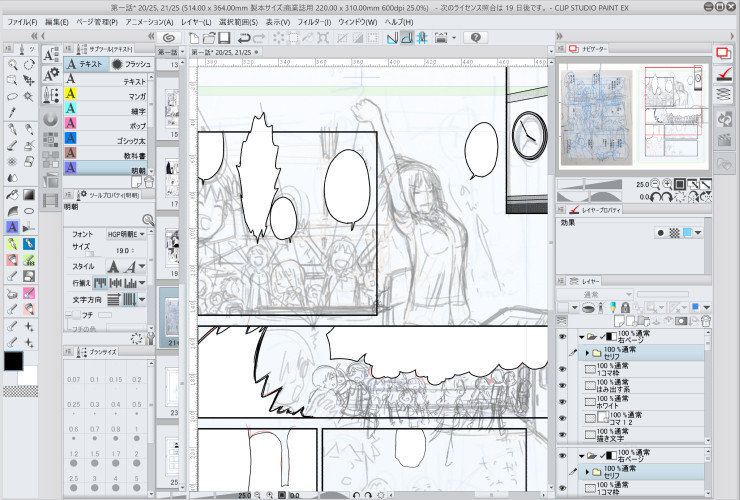
Task: Hide the コマ１２ layer eye
Action: (562, 418)
